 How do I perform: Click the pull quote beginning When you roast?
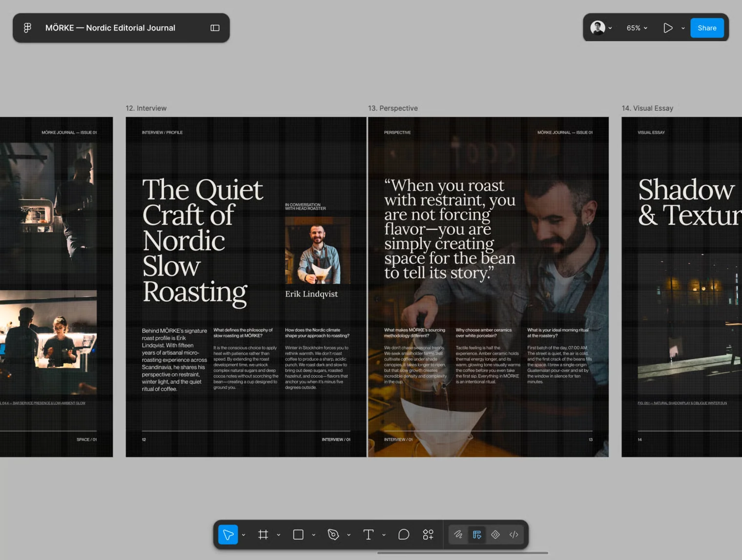pos(450,229)
